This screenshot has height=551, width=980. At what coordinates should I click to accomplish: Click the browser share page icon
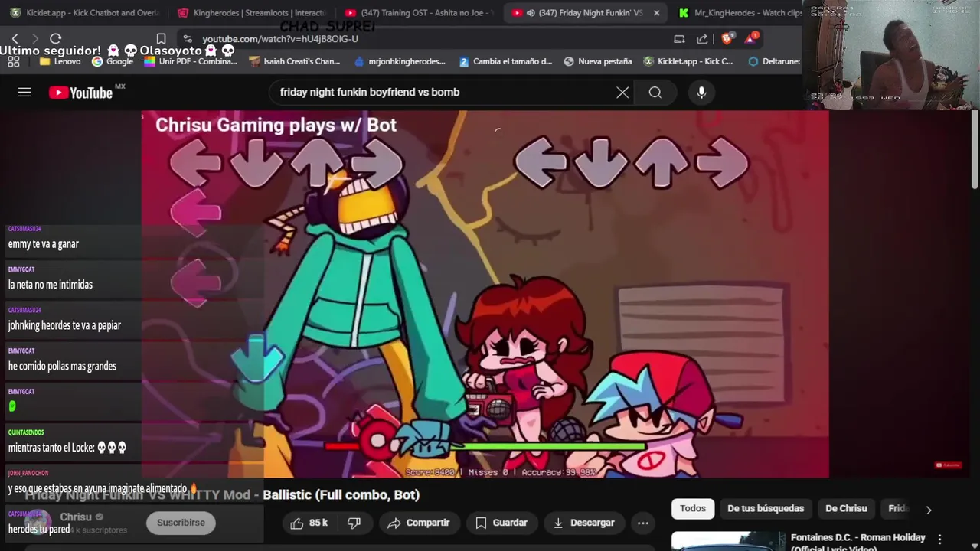(x=702, y=39)
